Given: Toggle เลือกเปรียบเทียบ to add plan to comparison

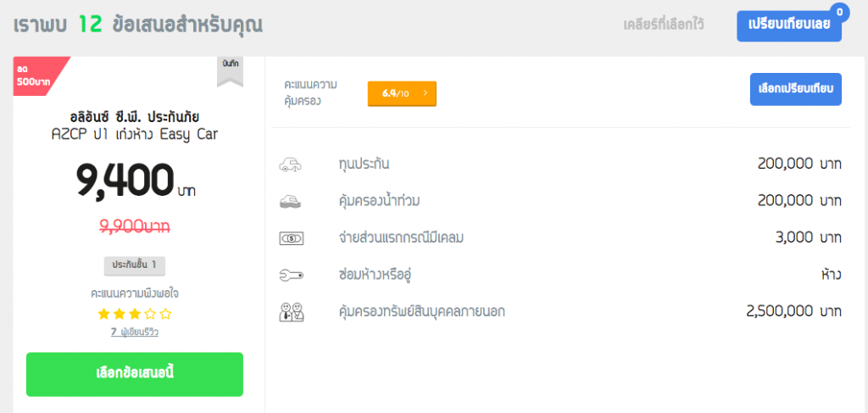Looking at the screenshot, I should tap(795, 89).
